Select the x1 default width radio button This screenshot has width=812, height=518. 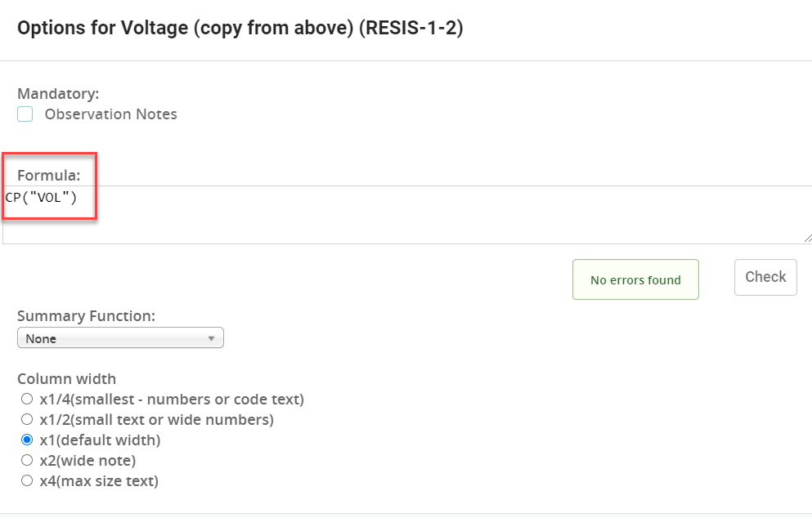point(27,440)
